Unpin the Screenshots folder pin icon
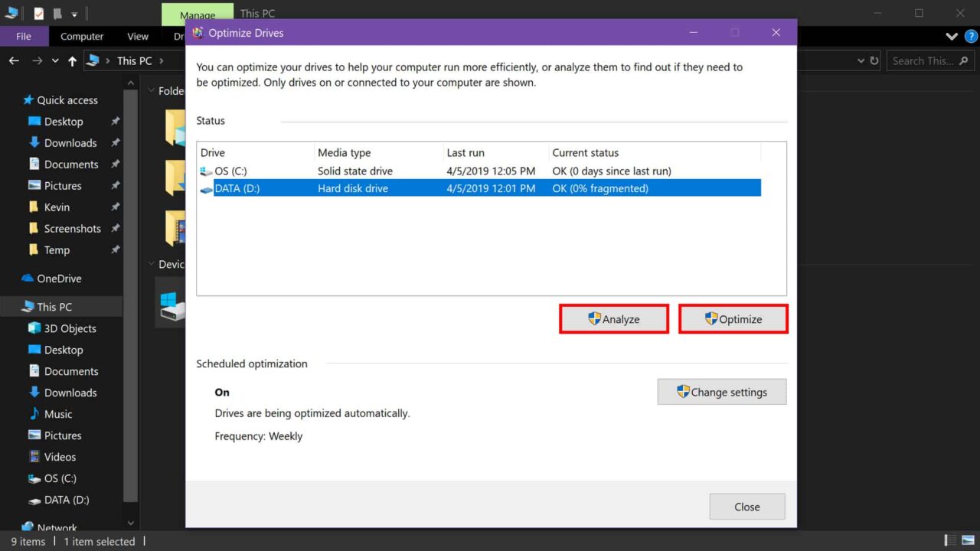Image resolution: width=980 pixels, height=551 pixels. pos(116,228)
